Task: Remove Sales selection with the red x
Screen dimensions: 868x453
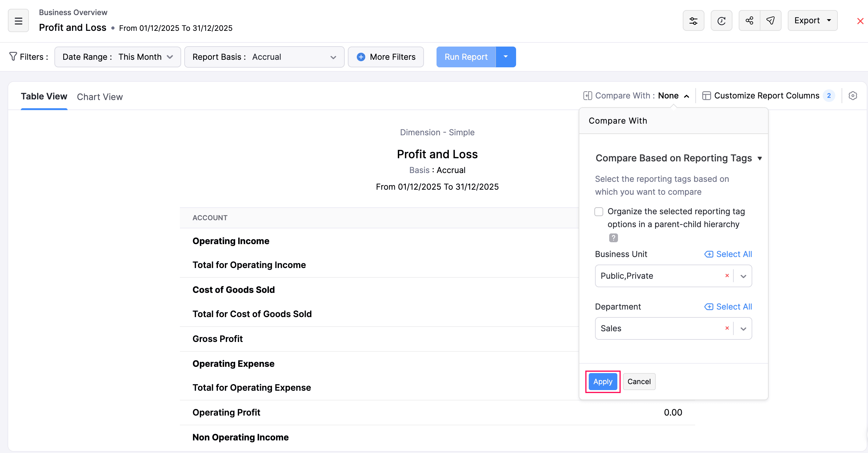Action: pyautogui.click(x=727, y=328)
